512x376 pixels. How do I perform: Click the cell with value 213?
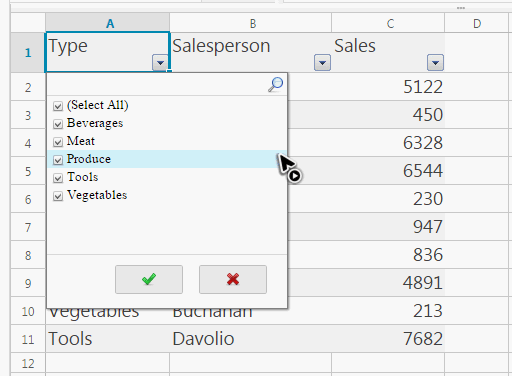click(388, 311)
